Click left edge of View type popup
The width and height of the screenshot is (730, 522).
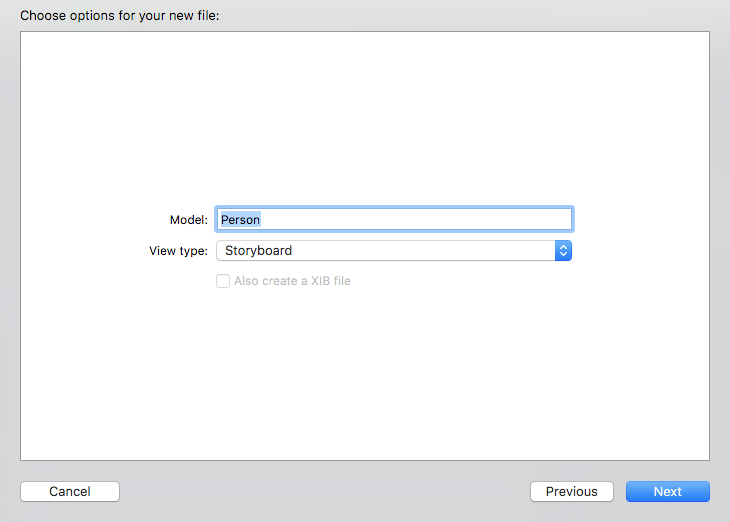(220, 250)
